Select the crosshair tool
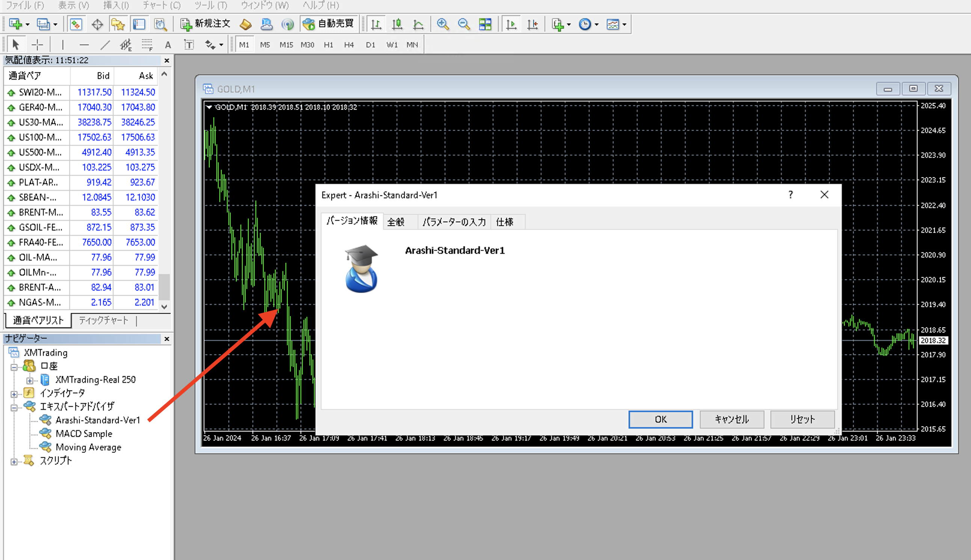This screenshot has height=560, width=971. pyautogui.click(x=37, y=45)
